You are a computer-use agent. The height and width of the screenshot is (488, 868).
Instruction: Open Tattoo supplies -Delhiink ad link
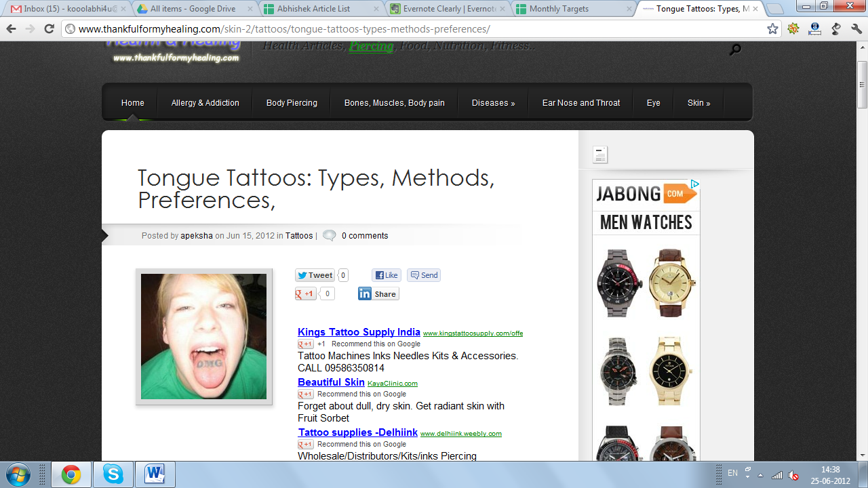point(358,432)
